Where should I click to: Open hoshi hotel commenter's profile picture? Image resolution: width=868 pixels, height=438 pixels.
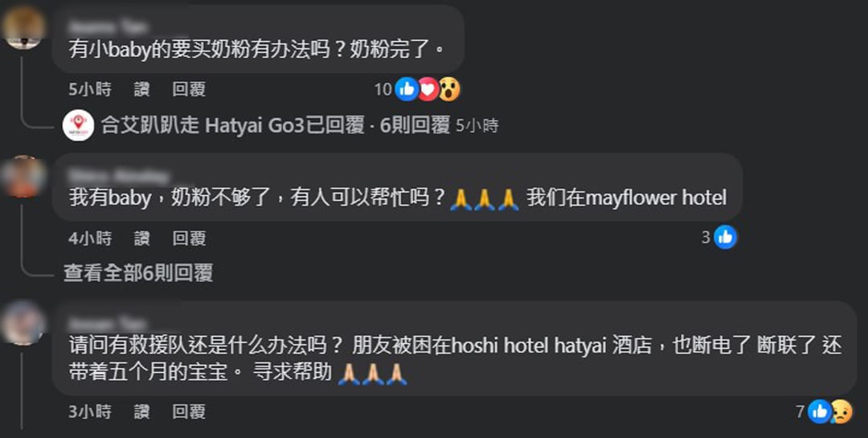[x=23, y=323]
